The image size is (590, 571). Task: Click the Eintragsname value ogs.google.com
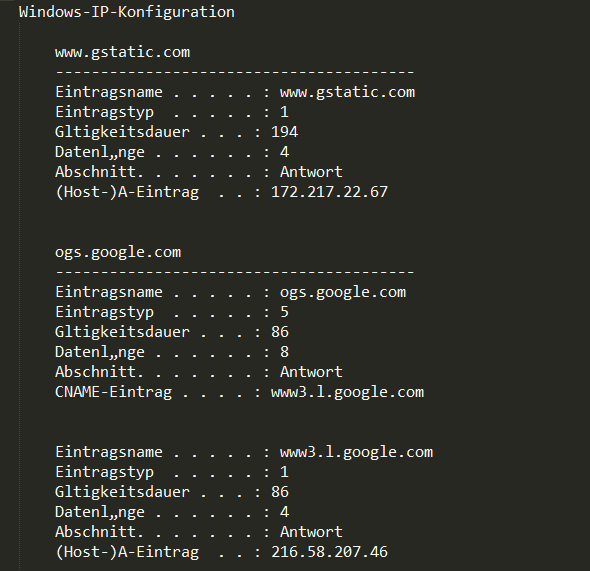point(343,293)
